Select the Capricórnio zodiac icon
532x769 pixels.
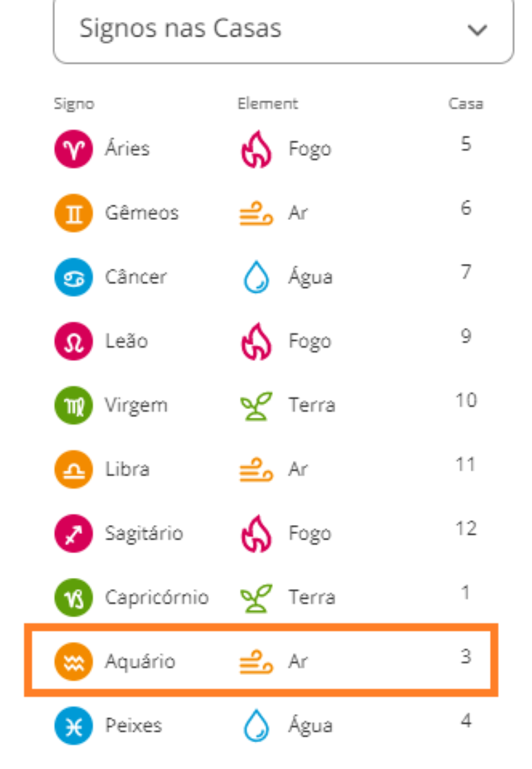[73, 597]
